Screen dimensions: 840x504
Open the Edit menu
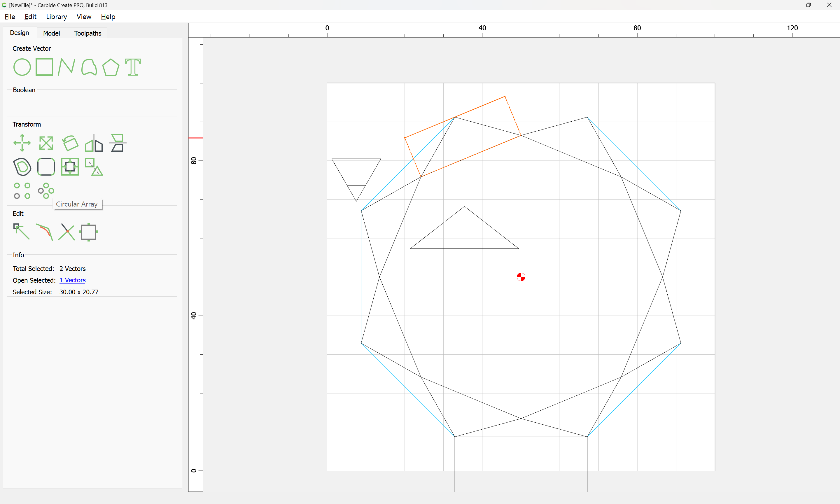[x=30, y=17]
